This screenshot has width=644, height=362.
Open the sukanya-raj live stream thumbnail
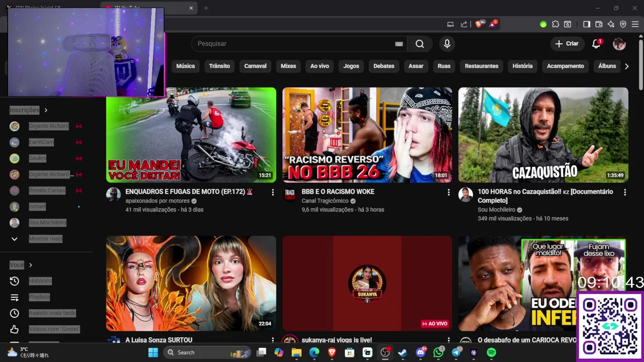pyautogui.click(x=367, y=283)
